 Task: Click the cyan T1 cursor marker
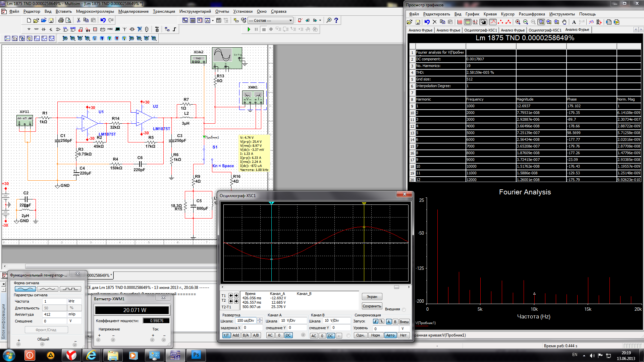(x=271, y=203)
